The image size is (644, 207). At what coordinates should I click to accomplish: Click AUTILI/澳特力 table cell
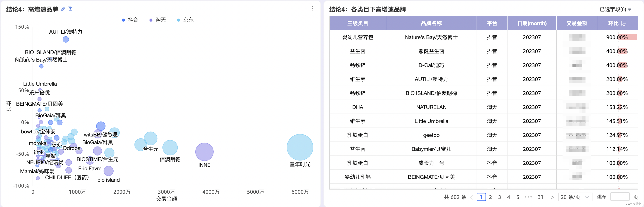431,79
